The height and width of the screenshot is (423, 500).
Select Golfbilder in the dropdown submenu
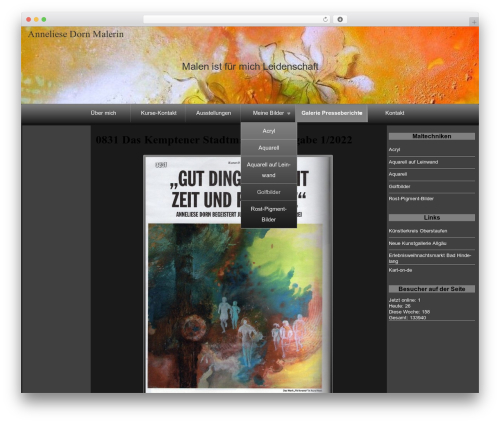(269, 192)
